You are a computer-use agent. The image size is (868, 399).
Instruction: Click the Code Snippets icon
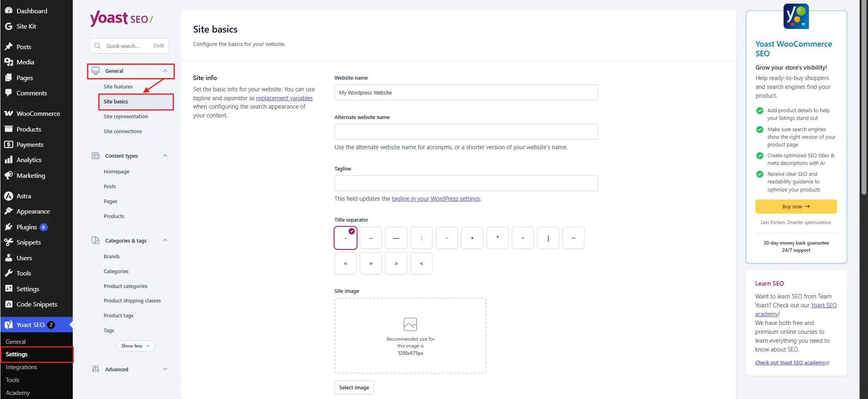(x=8, y=304)
